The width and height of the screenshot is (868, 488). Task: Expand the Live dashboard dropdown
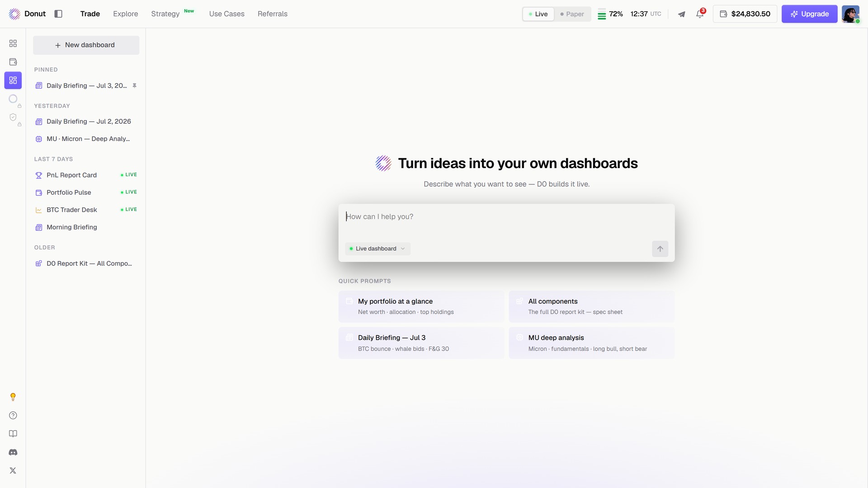click(377, 249)
